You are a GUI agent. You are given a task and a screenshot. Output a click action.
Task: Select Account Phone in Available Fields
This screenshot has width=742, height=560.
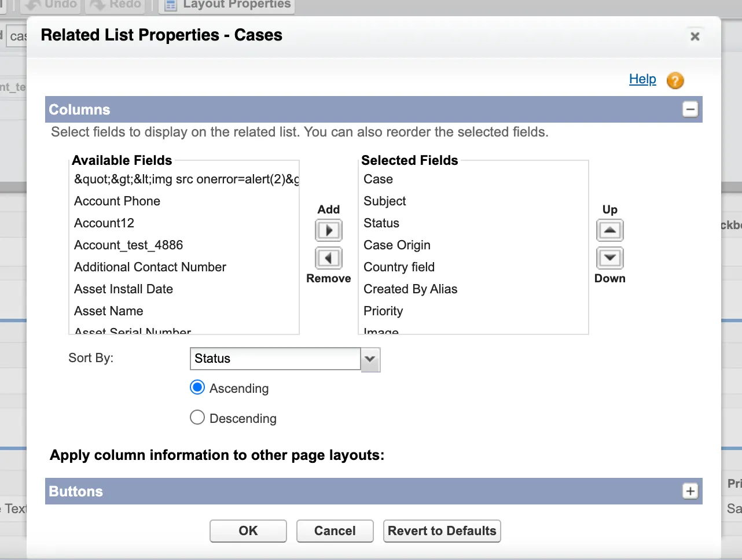point(117,201)
